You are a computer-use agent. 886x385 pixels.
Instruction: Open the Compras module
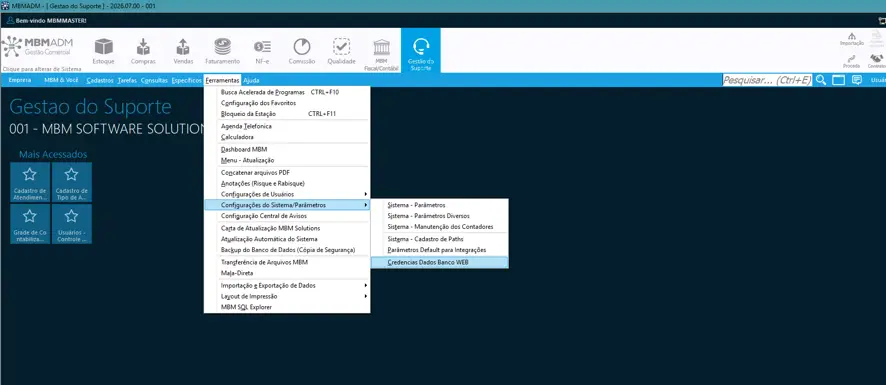pos(143,51)
